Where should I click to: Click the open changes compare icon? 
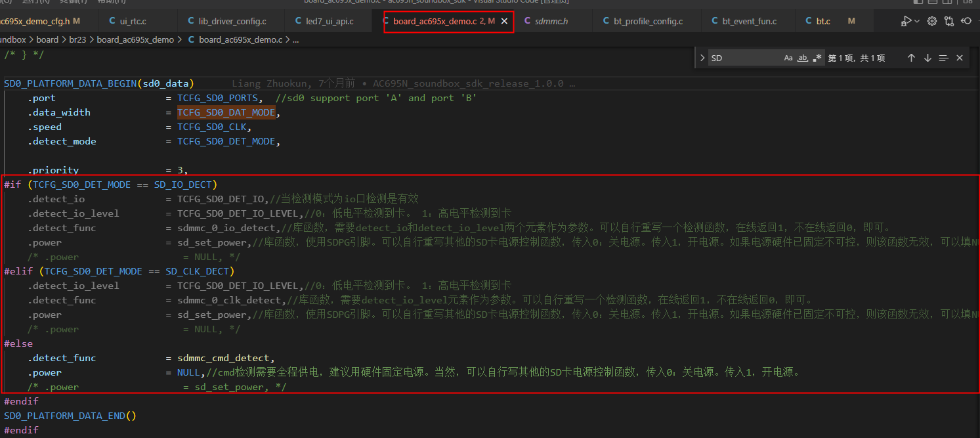[948, 21]
